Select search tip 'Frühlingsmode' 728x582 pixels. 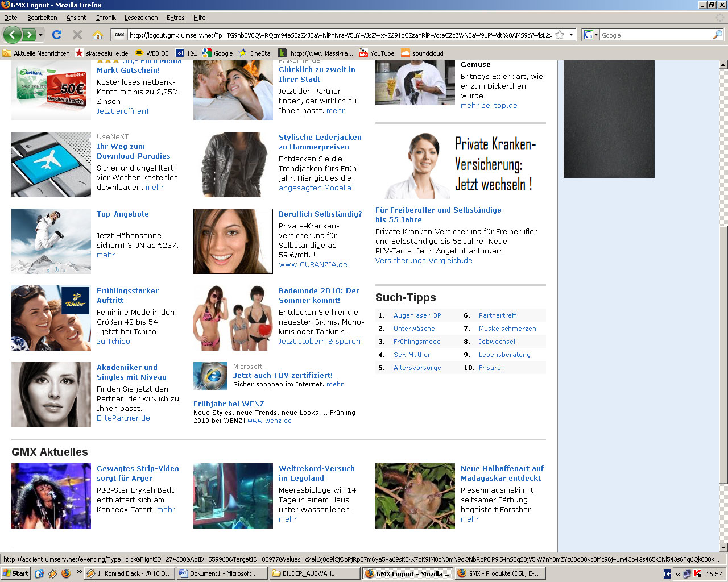(x=417, y=342)
